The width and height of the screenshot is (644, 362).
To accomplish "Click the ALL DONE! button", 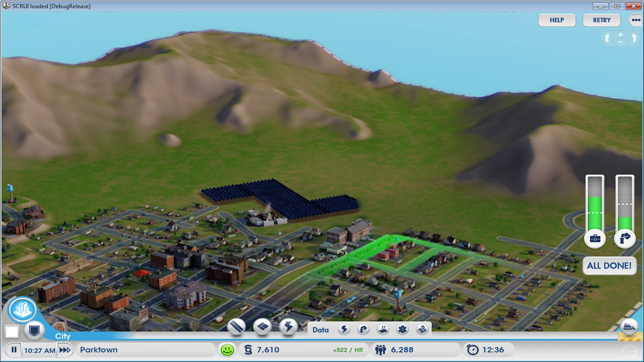I will click(x=609, y=265).
